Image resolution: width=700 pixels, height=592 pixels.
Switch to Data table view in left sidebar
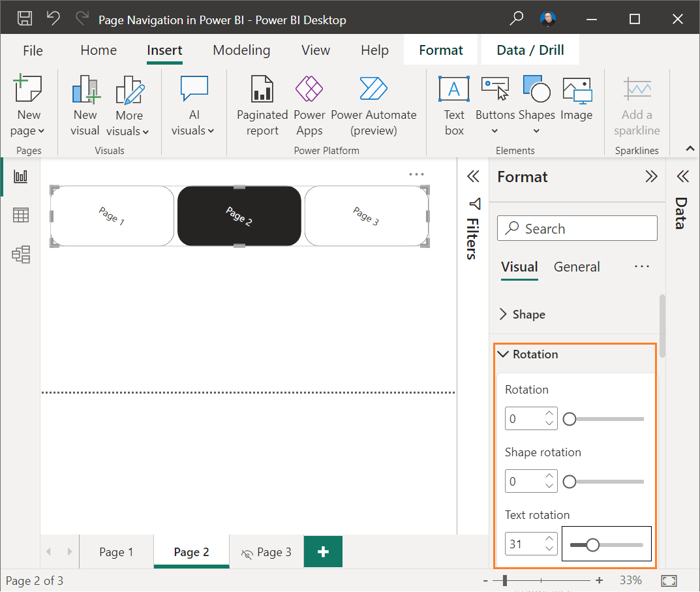20,215
